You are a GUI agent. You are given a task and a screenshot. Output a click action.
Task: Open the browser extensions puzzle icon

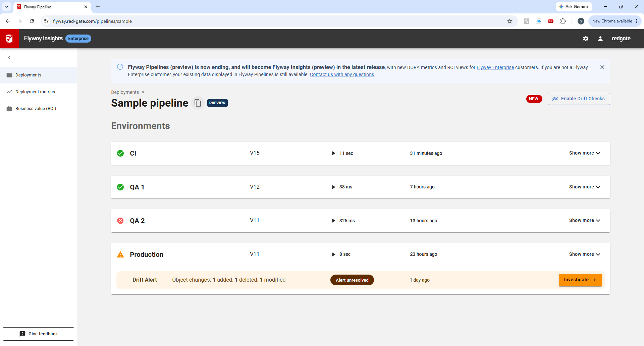tap(563, 21)
